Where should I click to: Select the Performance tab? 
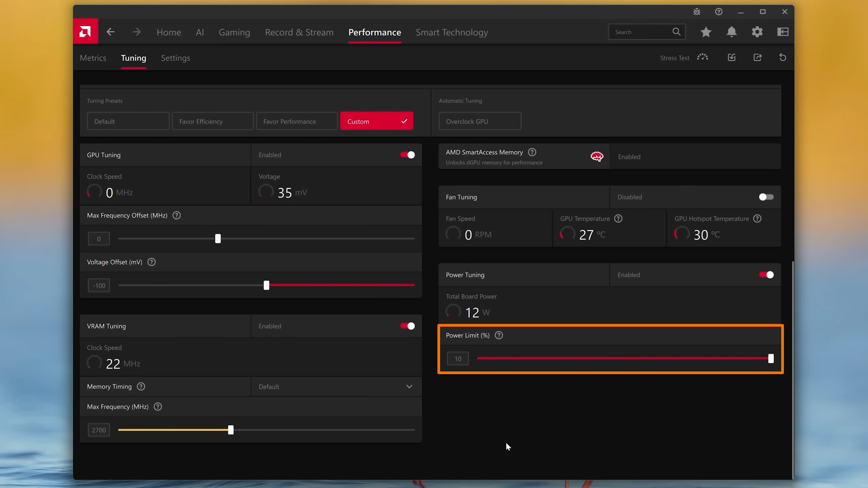pyautogui.click(x=375, y=32)
